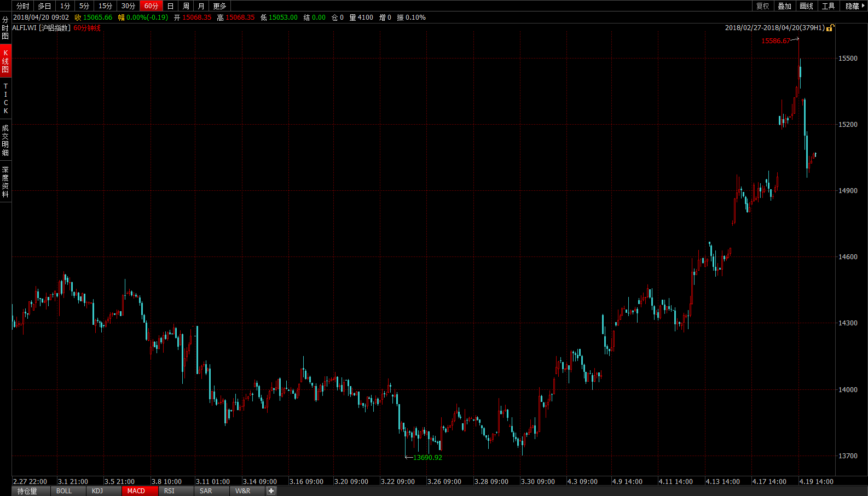Click the plus icon to add indicator
This screenshot has height=496, width=868.
point(271,491)
